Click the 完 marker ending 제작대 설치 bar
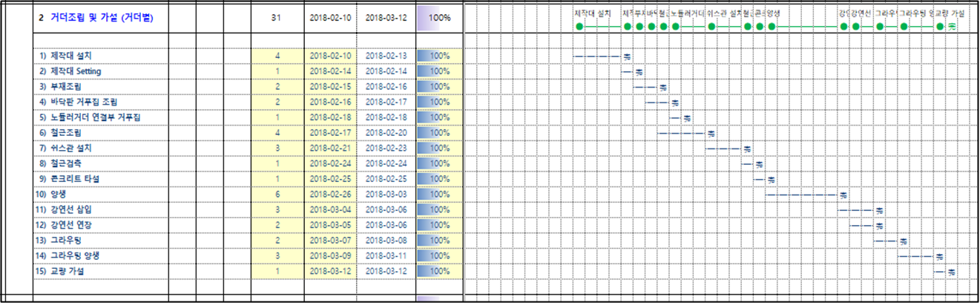980x303 pixels. point(627,56)
